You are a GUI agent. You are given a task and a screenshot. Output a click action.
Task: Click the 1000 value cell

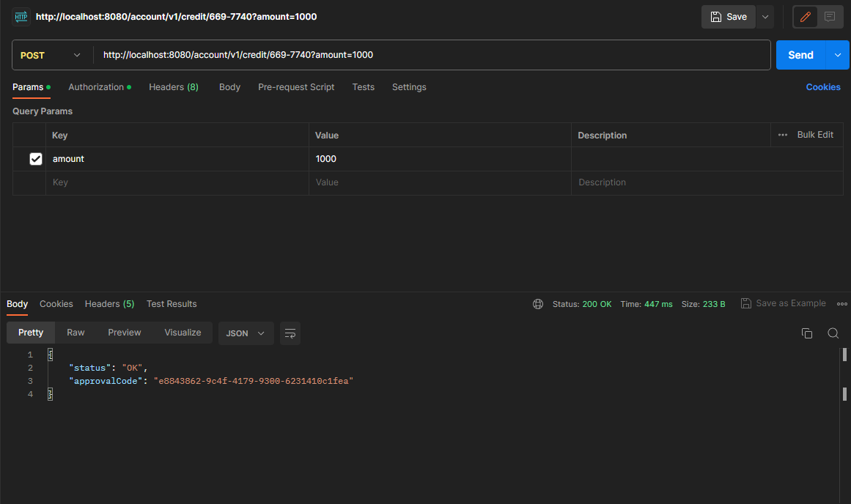coord(440,159)
